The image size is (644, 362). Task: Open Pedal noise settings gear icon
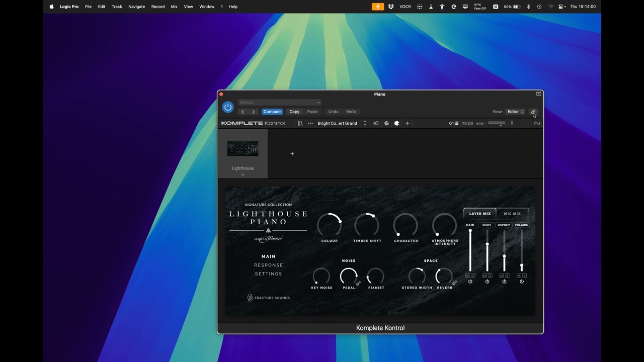pos(358,283)
